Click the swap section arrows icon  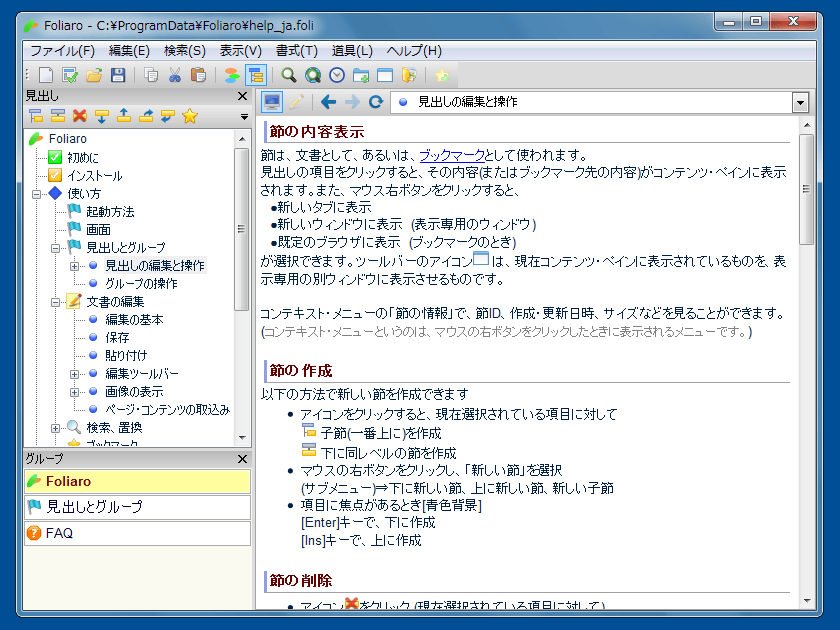pyautogui.click(x=168, y=116)
